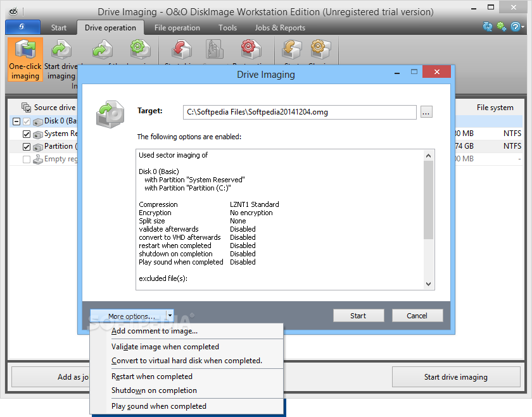This screenshot has height=417, width=532.
Task: Open the dropdown arrow beside the help icon
Action: tap(523, 27)
